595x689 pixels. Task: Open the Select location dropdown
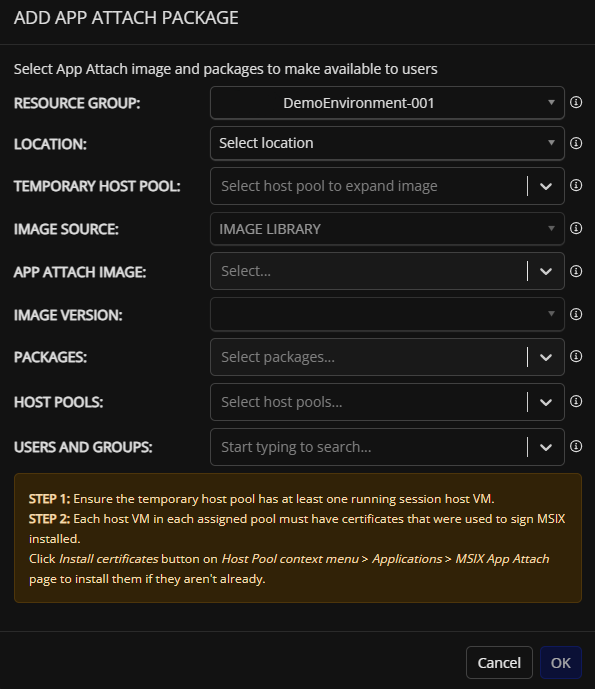(387, 143)
